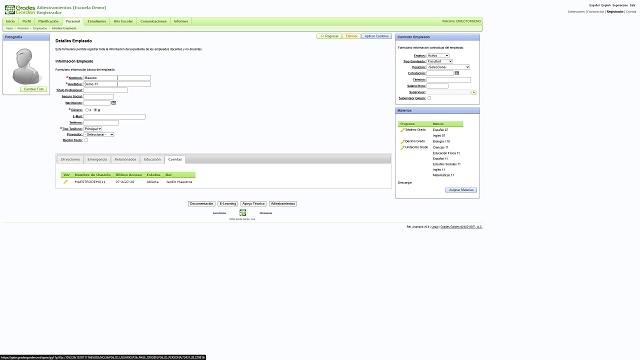Click the Cambiar Foto button
Viewport: 640px width, 360px height.
pos(33,89)
